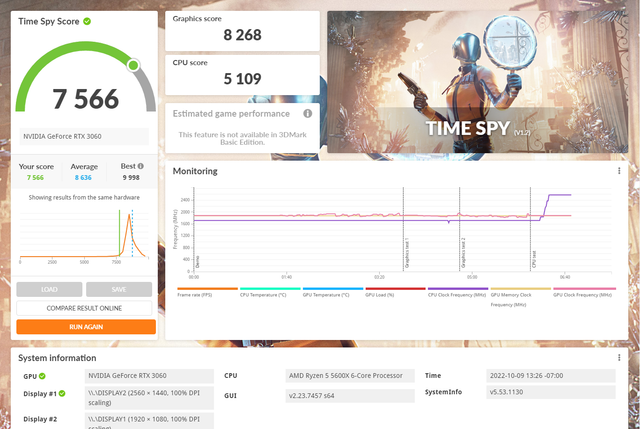Image resolution: width=640 pixels, height=429 pixels.
Task: Click the Time Spy banner image
Action: point(478,82)
